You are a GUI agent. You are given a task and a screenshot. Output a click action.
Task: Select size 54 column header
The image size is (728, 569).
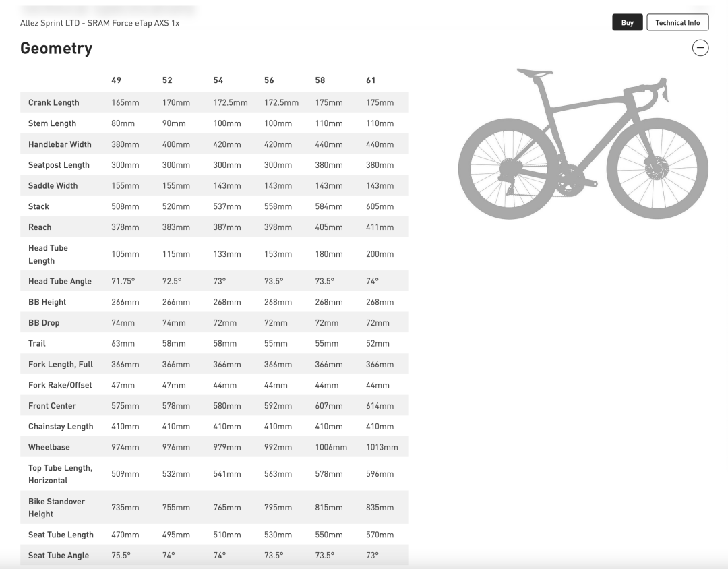pos(218,80)
